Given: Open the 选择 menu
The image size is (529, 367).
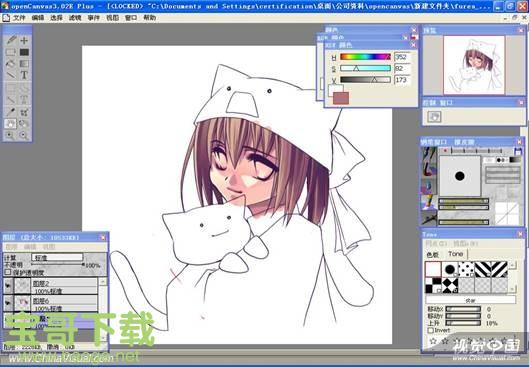Looking at the screenshot, I should pos(56,18).
